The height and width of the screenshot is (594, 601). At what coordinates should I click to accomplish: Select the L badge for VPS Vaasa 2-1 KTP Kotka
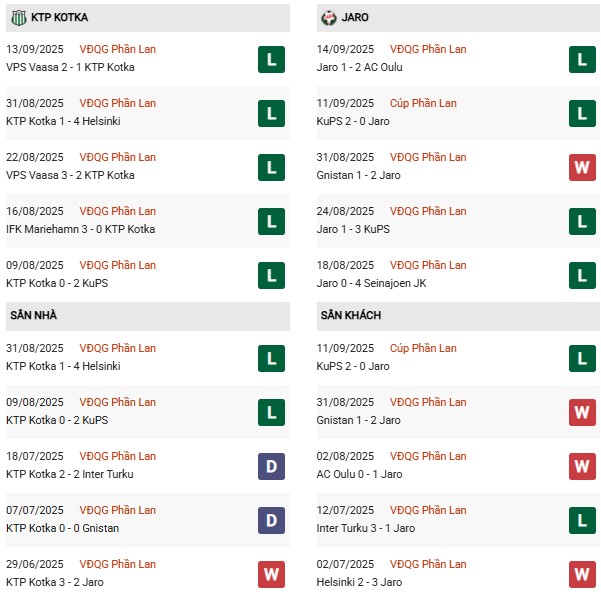coord(271,59)
